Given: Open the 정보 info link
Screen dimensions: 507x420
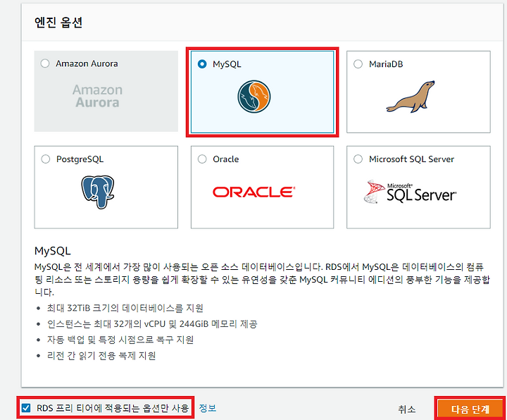Looking at the screenshot, I should coord(207,408).
